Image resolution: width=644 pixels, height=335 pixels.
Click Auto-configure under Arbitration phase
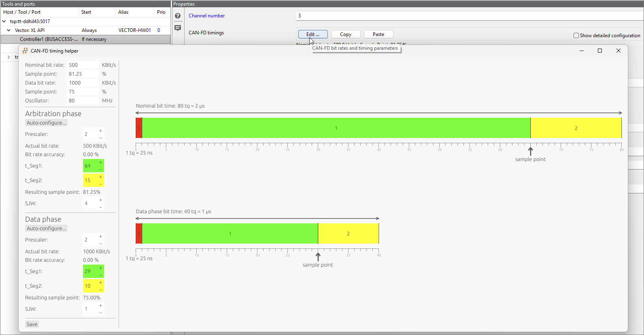(46, 123)
